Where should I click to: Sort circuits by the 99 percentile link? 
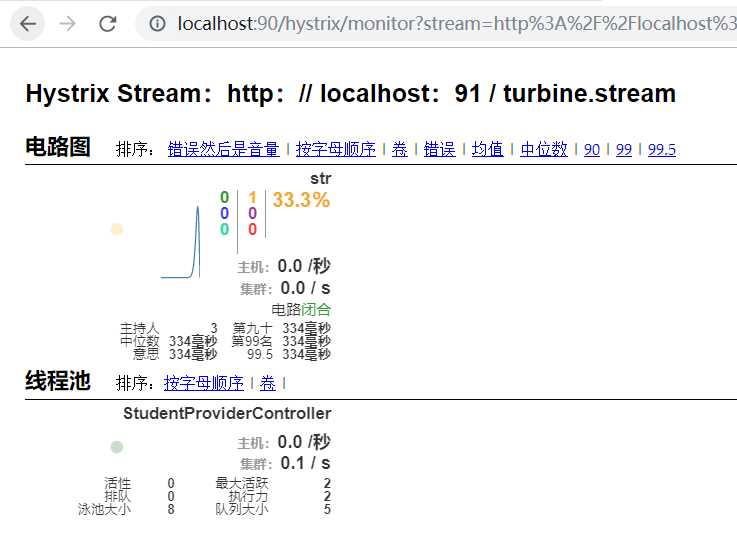(624, 149)
